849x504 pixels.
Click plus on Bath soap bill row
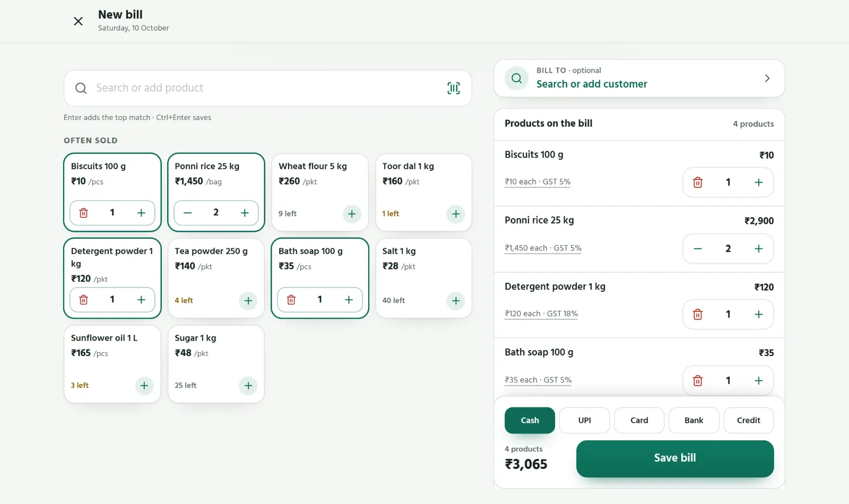click(759, 380)
